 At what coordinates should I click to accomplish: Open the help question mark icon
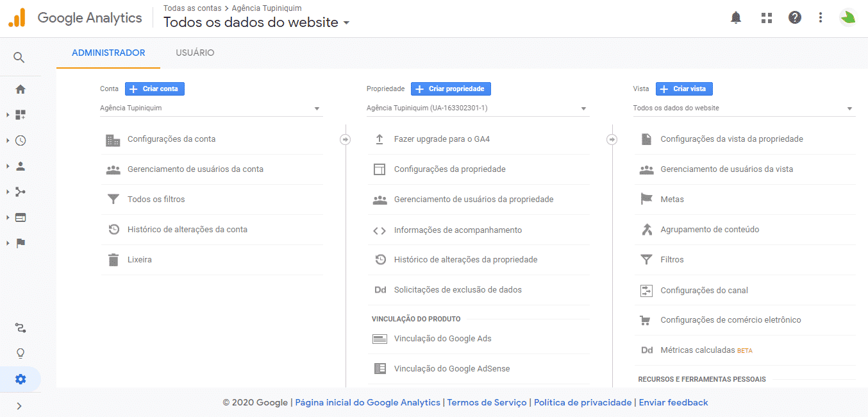795,18
